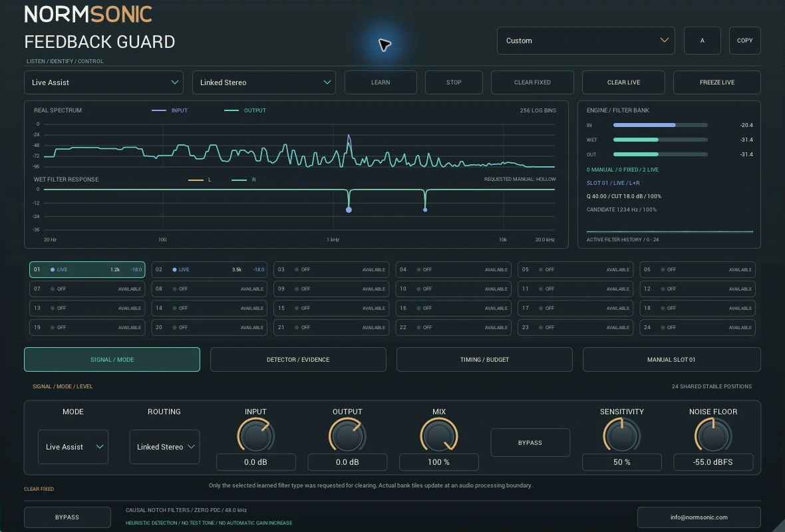
Task: Click the NOISE FLOOR knob
Action: [x=713, y=436]
